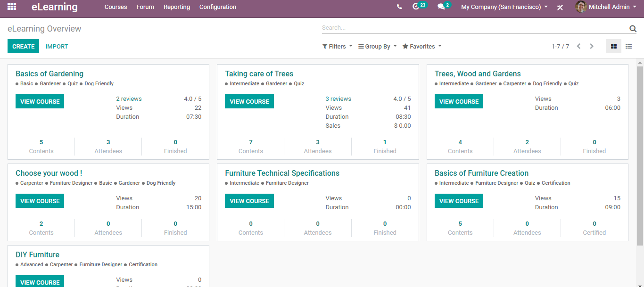Open 1 Finished of Taking care of Trees
Image resolution: width=644 pixels, height=287 pixels.
pyautogui.click(x=385, y=147)
